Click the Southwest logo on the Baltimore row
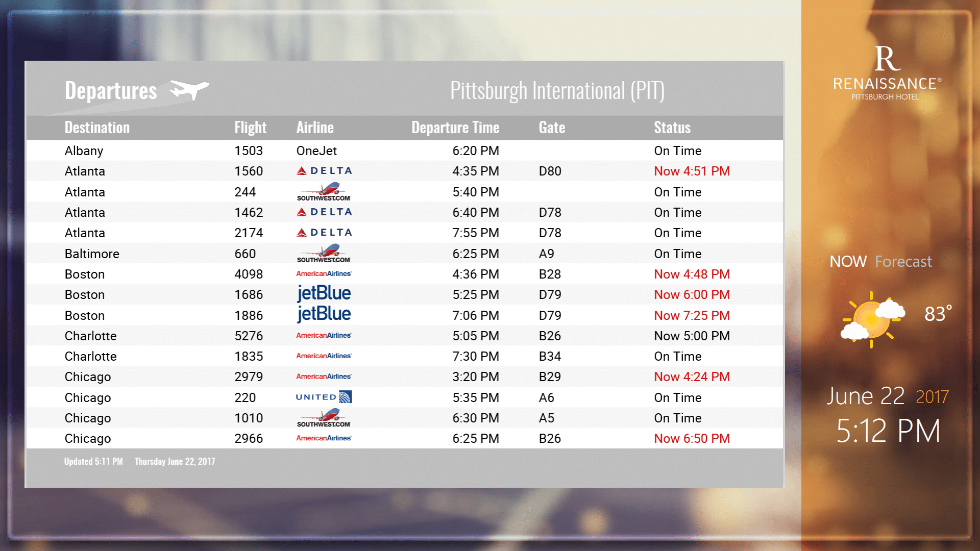 324,254
